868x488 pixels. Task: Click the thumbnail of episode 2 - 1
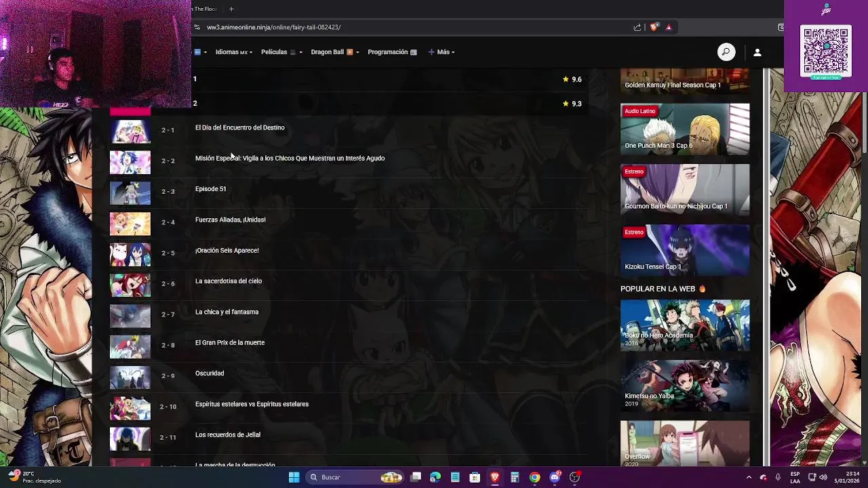130,131
